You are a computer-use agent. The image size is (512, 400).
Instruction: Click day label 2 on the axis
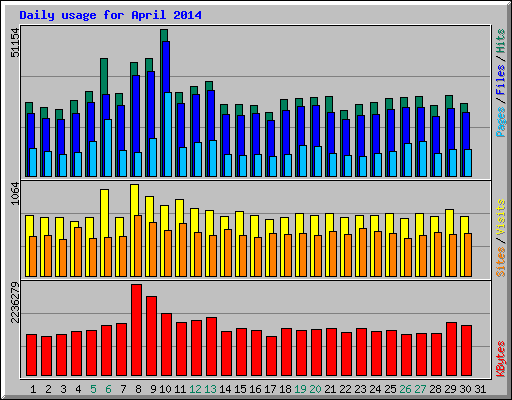(x=48, y=389)
